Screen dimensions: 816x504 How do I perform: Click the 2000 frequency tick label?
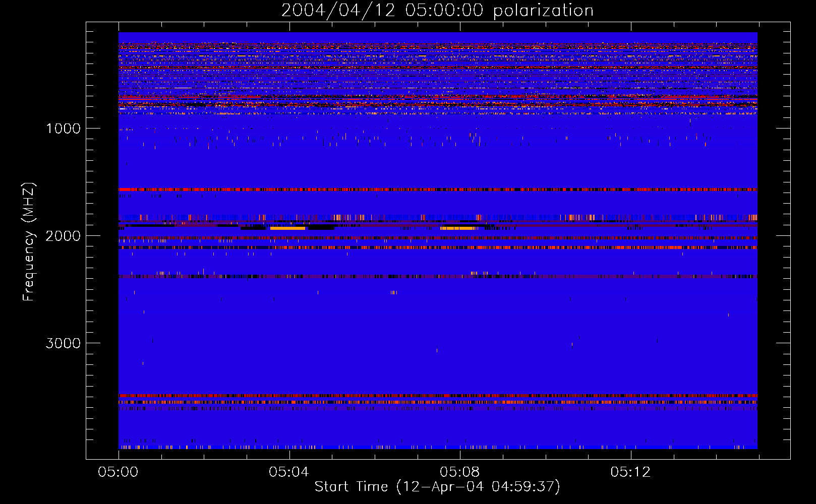(63, 236)
